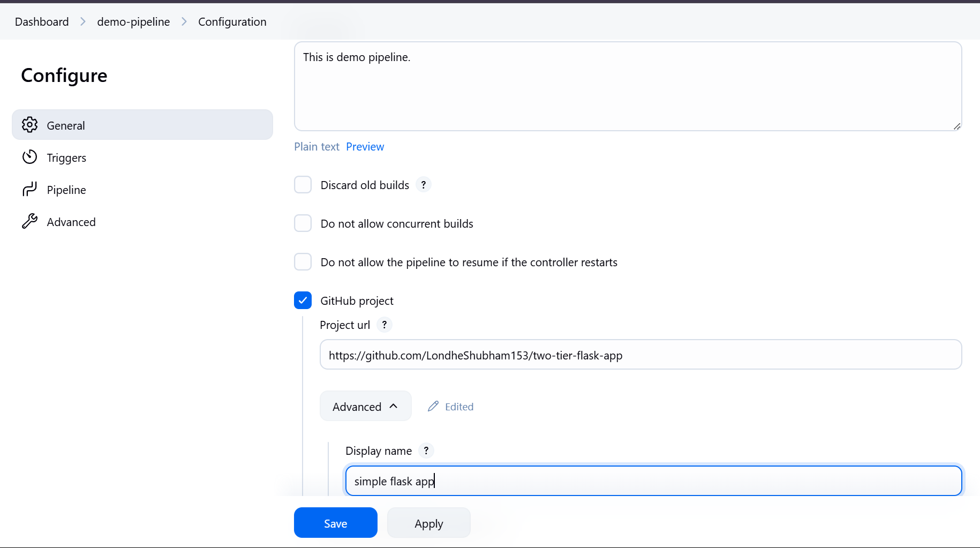Open demo-pipeline breadcrumb link
This screenshot has width=980, height=548.
[x=133, y=21]
